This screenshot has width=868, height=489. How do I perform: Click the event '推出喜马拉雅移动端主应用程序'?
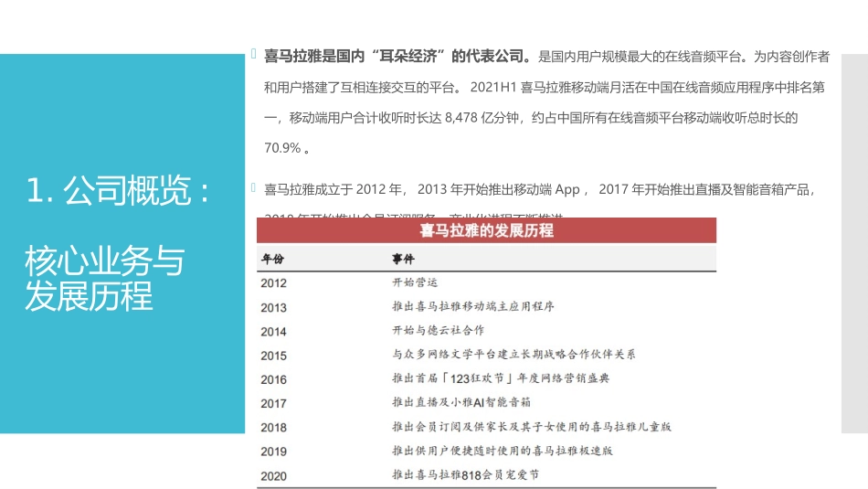click(x=473, y=306)
